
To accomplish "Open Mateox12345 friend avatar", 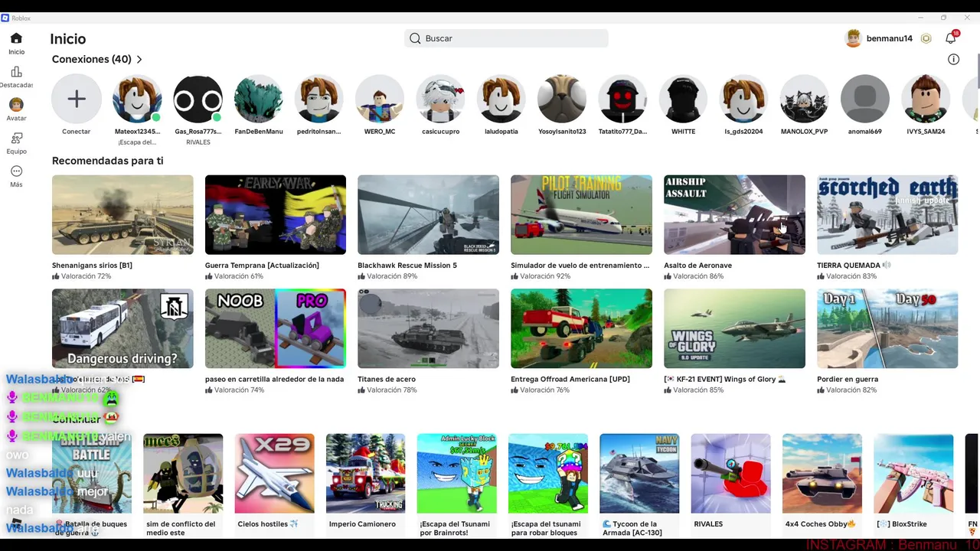I will 137,99.
